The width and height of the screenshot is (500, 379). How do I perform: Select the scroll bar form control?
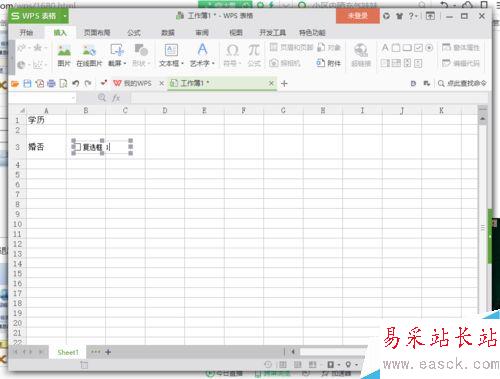tap(407, 63)
